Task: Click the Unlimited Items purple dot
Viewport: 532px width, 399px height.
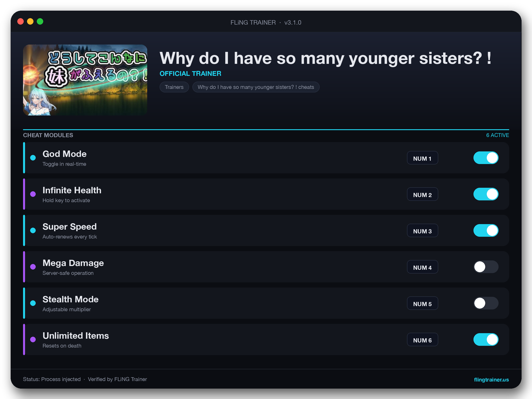Action: point(33,339)
